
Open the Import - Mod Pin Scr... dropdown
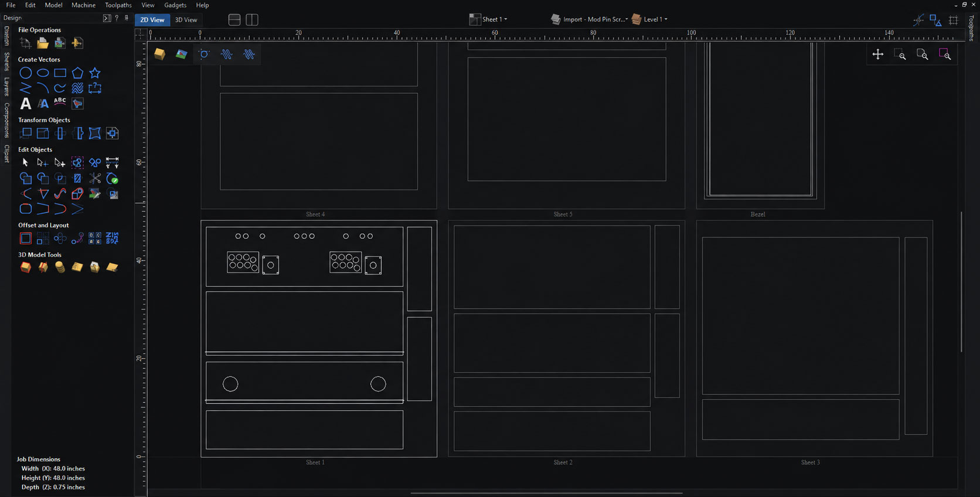[x=590, y=19]
